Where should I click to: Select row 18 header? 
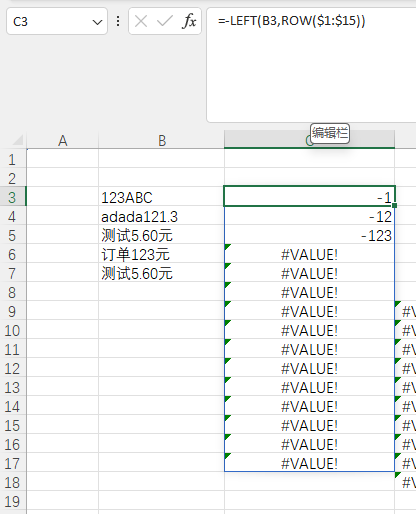coord(13,483)
